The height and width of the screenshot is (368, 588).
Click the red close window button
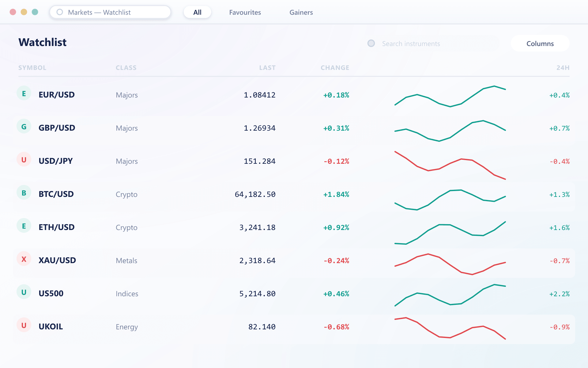(x=13, y=12)
